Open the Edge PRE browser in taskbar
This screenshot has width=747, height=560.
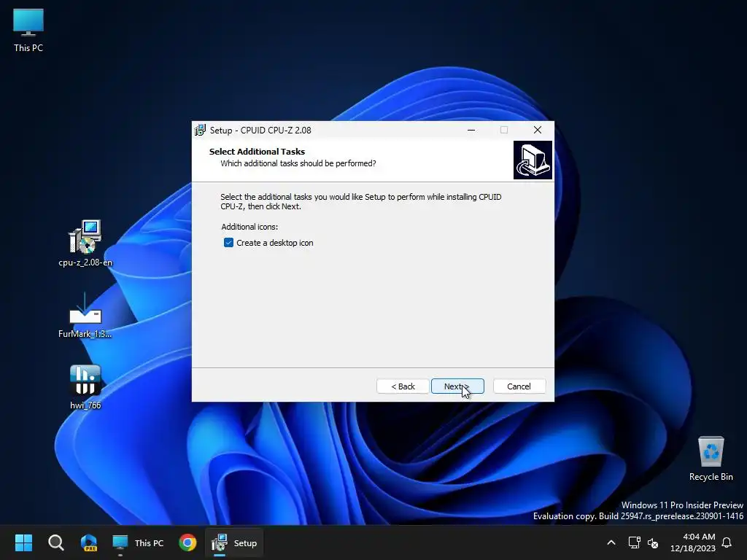coord(88,542)
